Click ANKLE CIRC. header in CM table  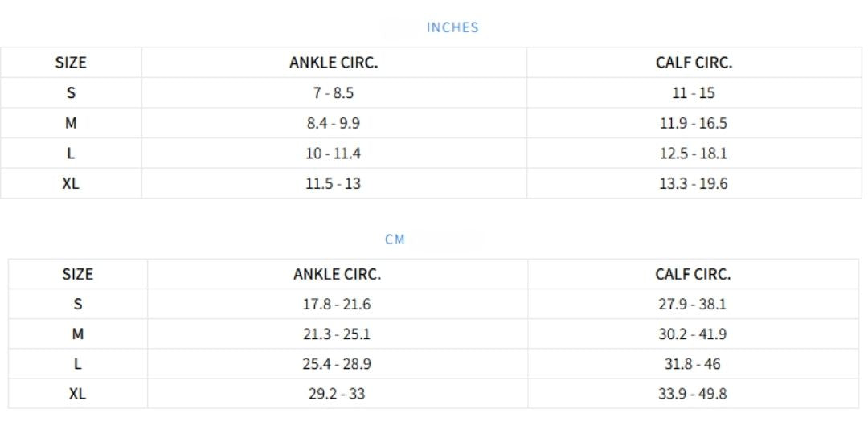(x=337, y=274)
